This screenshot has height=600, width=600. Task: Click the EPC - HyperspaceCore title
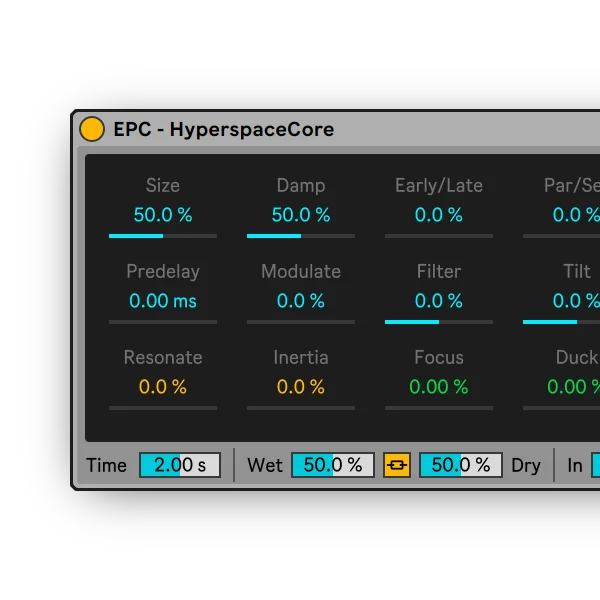[224, 129]
